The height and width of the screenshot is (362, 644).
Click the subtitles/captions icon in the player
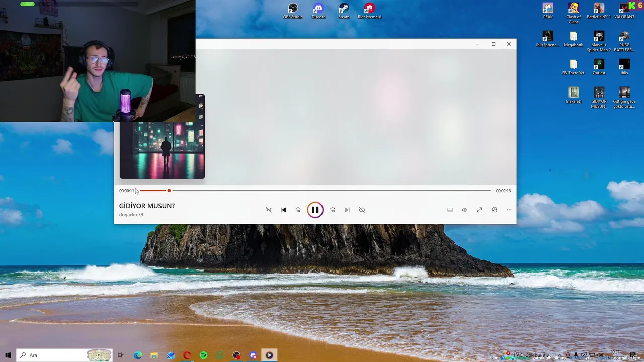click(450, 210)
